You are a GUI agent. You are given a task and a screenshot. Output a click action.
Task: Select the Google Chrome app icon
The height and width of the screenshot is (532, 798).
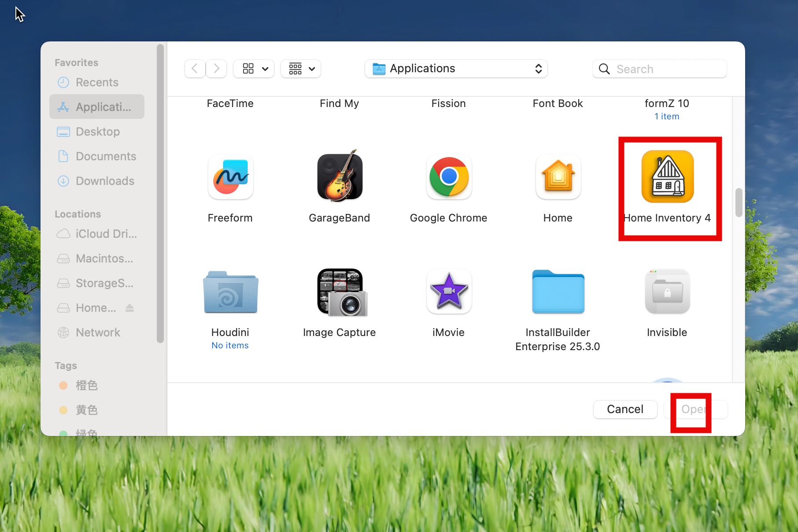449,177
